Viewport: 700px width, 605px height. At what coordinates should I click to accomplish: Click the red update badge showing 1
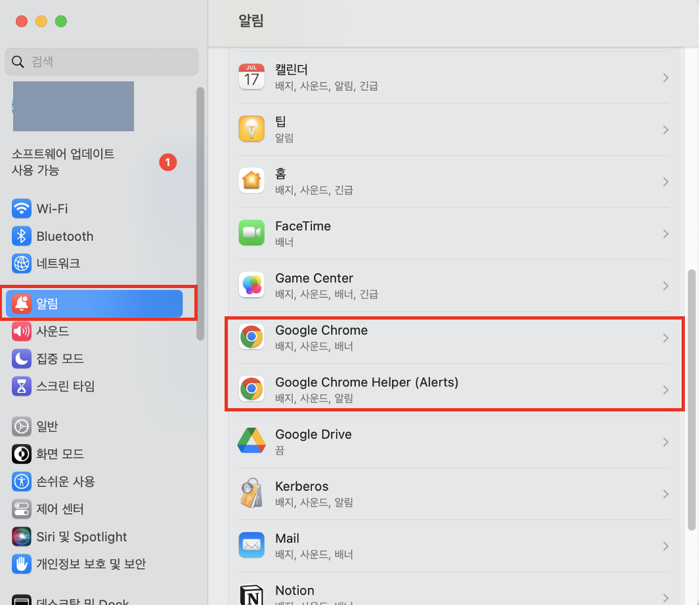(168, 162)
